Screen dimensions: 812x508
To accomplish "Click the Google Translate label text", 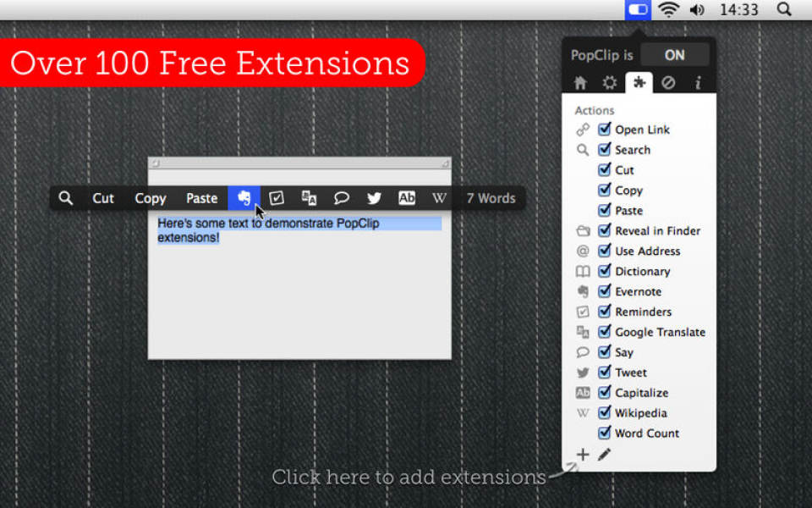I will pos(661,332).
